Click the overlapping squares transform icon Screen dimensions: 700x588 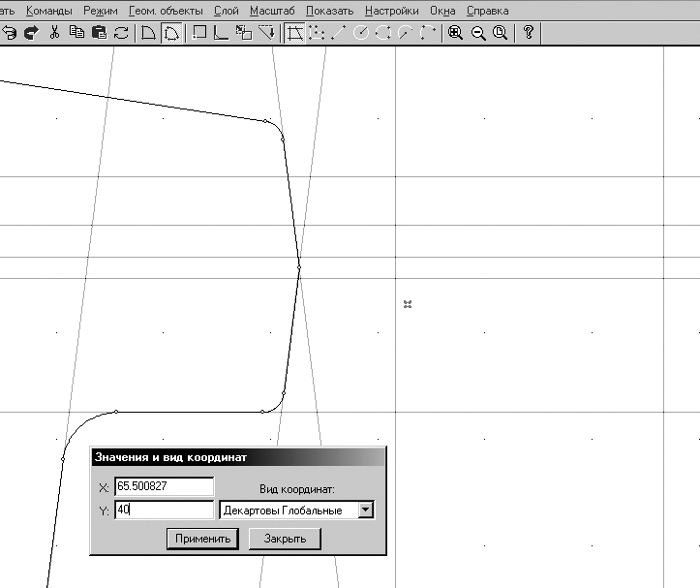coord(244,33)
